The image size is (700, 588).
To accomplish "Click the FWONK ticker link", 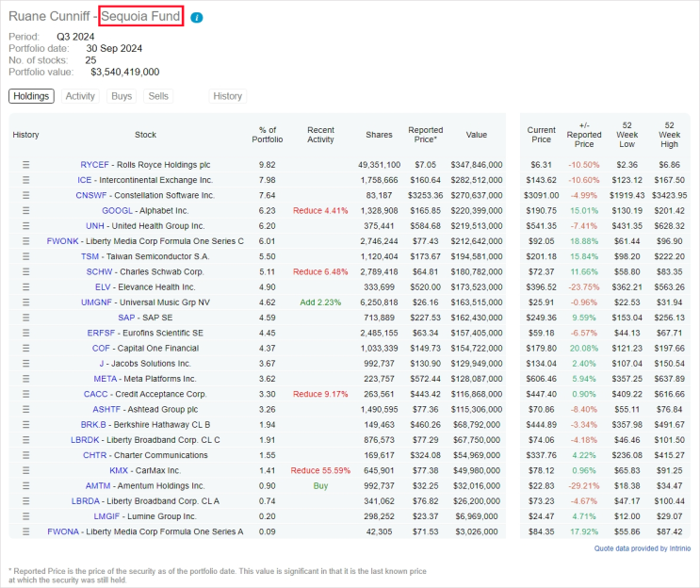I will pos(62,241).
